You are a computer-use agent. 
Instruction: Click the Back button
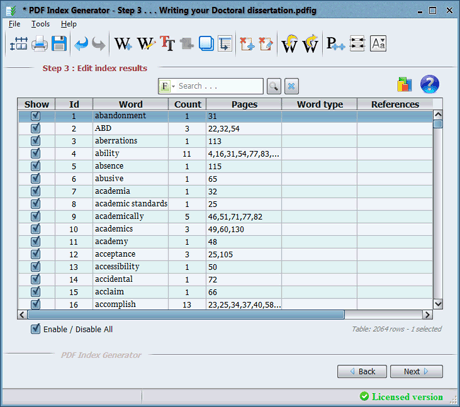(x=362, y=371)
